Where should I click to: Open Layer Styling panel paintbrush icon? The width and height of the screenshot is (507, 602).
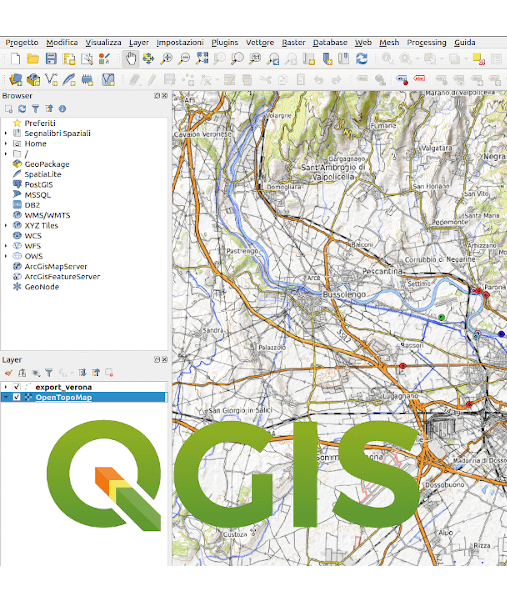(x=8, y=372)
